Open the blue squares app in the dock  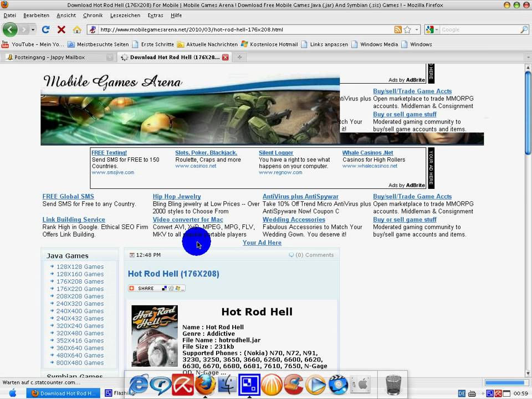(249, 385)
